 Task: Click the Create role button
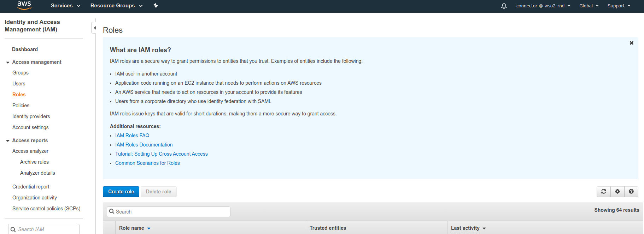coord(121,192)
